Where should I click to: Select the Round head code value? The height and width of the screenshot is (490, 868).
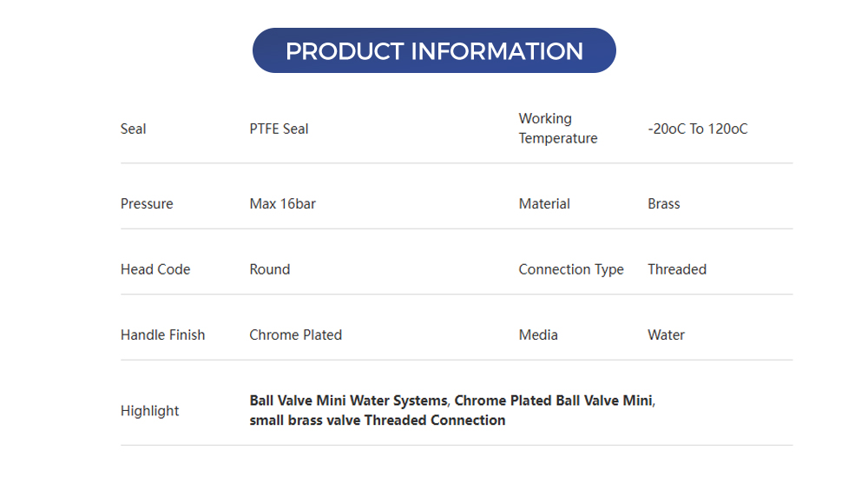(x=269, y=269)
